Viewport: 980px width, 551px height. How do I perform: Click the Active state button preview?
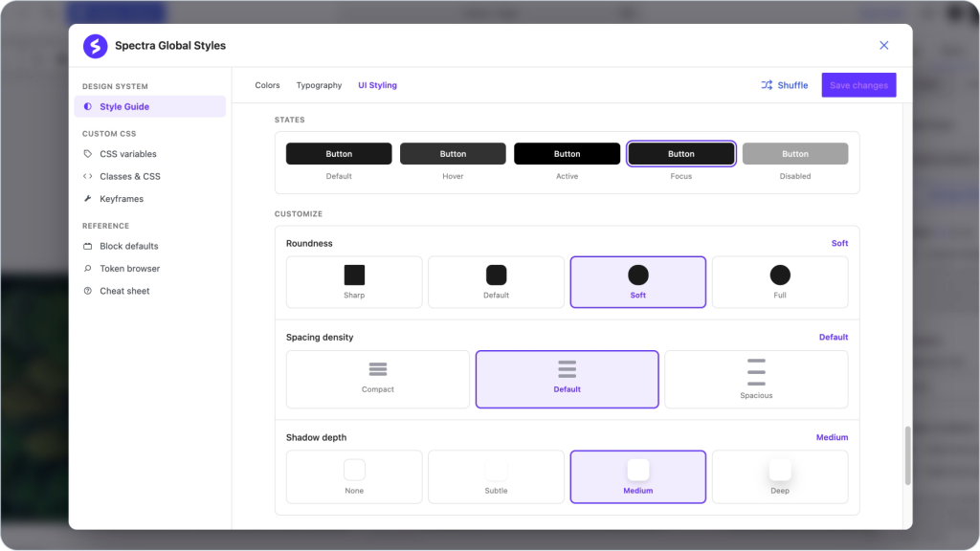coord(567,154)
